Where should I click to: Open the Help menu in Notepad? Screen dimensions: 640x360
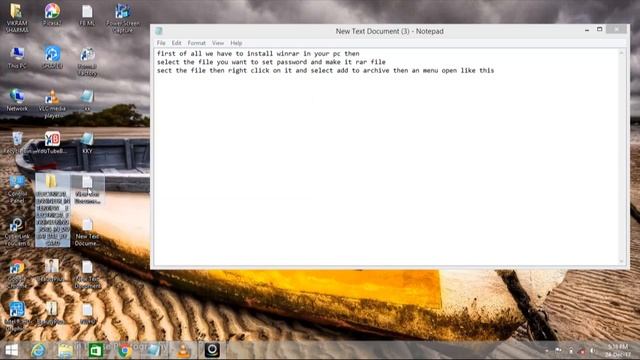click(236, 43)
